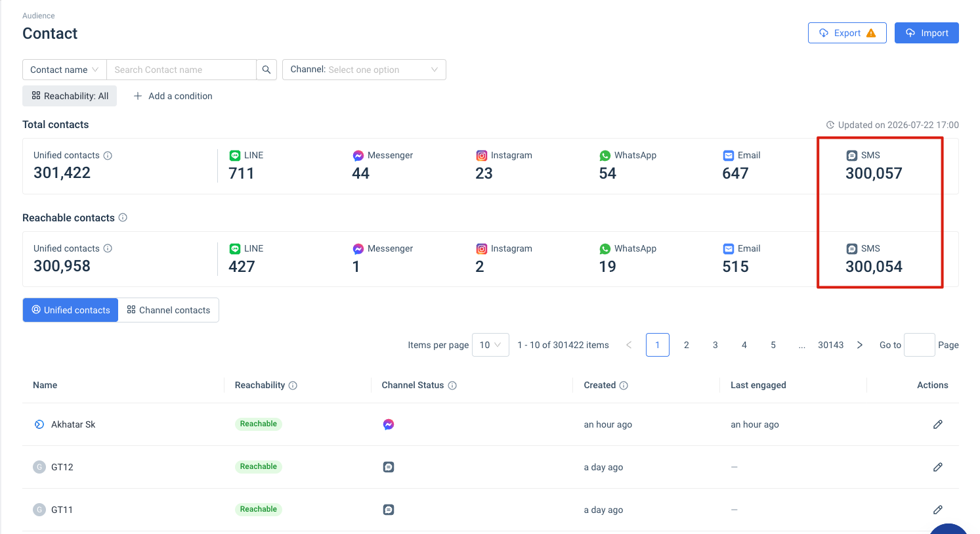
Task: Click the Reachable badge for GT11
Action: (x=259, y=510)
